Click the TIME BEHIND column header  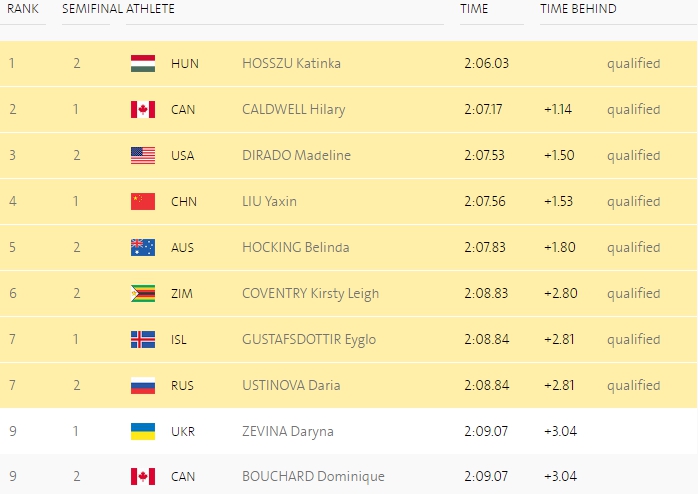[578, 9]
